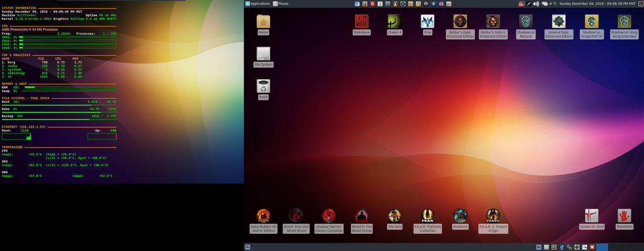
Task: Click the volume speaker icon in panel
Action: (x=536, y=4)
